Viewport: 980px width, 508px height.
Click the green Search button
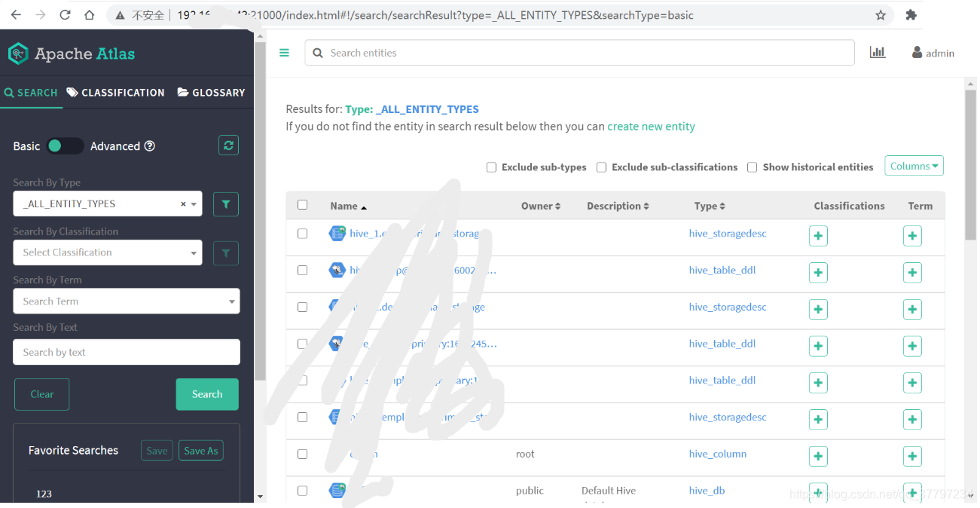pyautogui.click(x=207, y=394)
